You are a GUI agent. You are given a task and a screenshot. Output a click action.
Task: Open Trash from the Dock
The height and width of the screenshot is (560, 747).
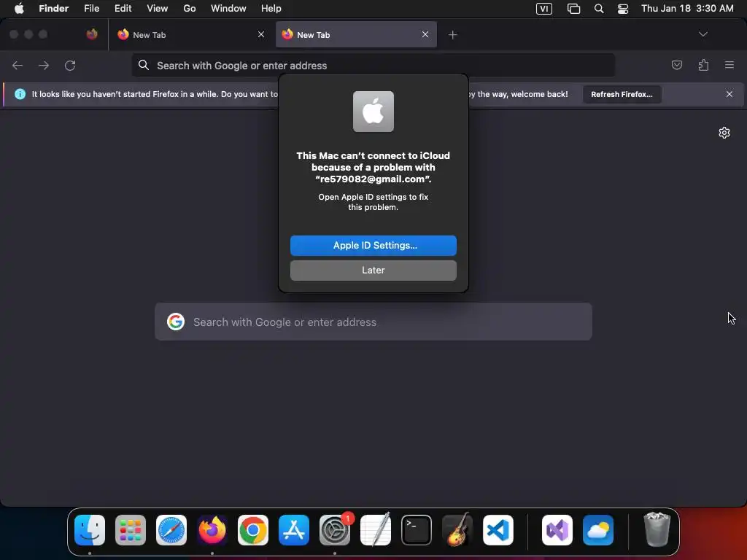point(657,529)
